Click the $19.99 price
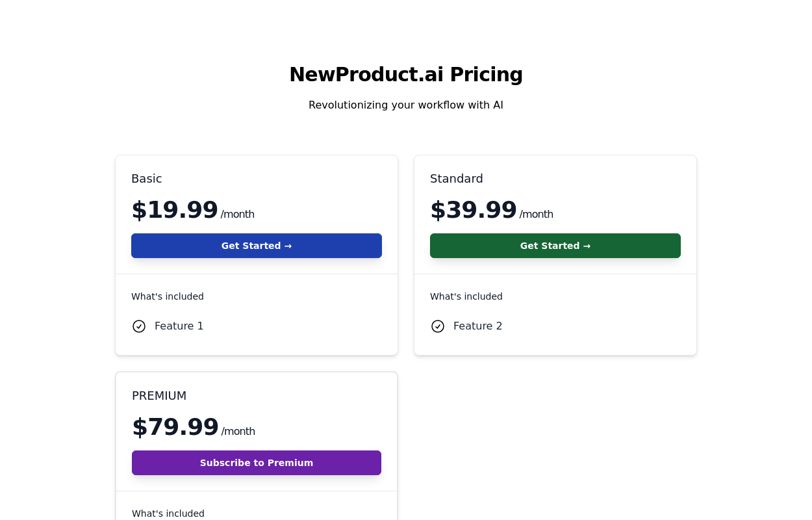 click(175, 211)
